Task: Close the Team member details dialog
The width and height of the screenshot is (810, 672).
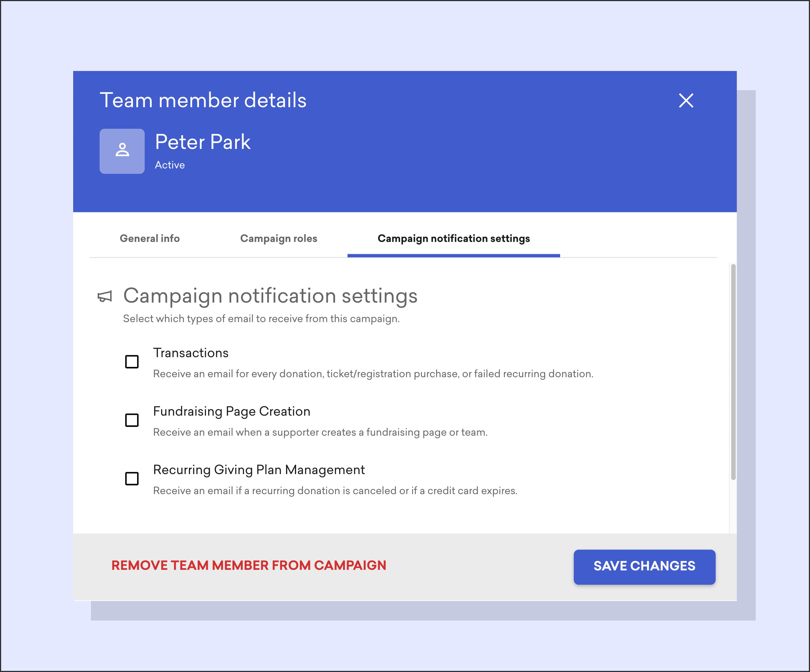Action: [x=686, y=101]
